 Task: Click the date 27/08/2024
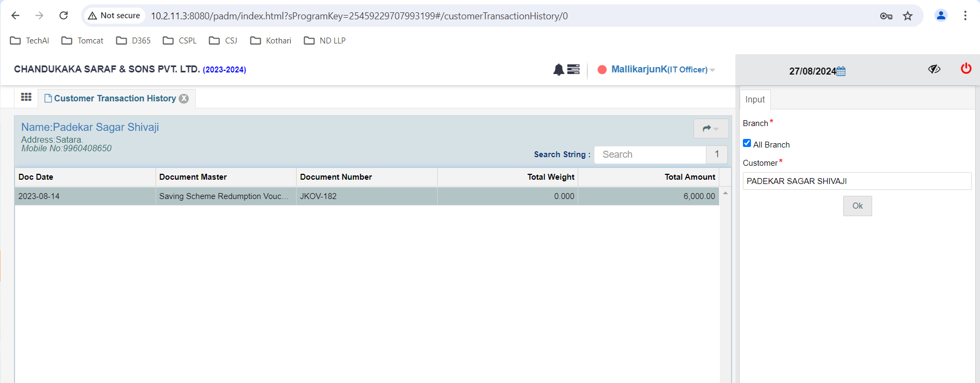pyautogui.click(x=812, y=71)
